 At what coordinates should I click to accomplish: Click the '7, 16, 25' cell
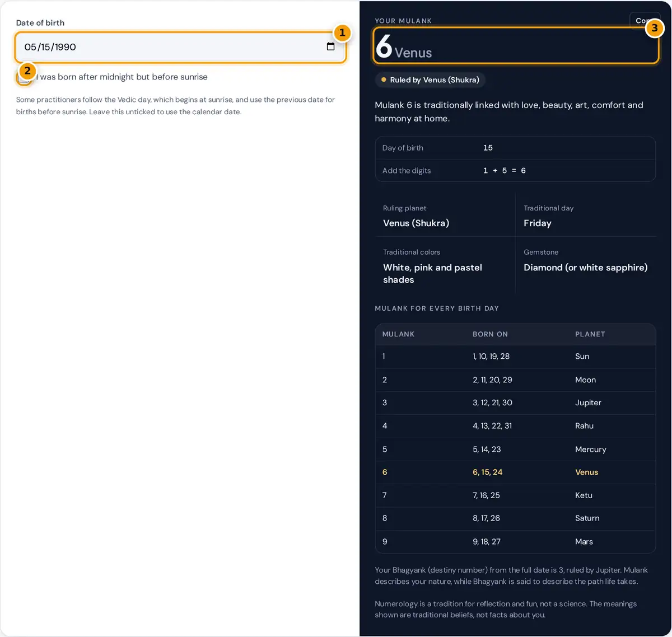coord(486,495)
